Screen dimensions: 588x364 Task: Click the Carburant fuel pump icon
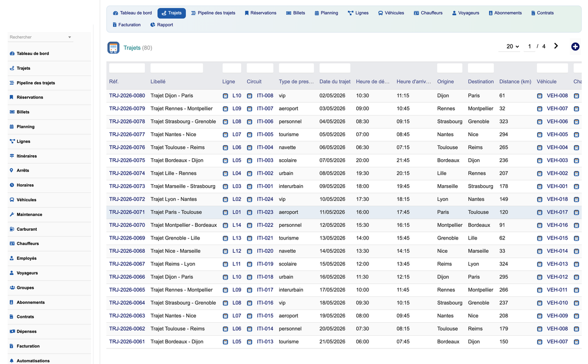click(12, 229)
